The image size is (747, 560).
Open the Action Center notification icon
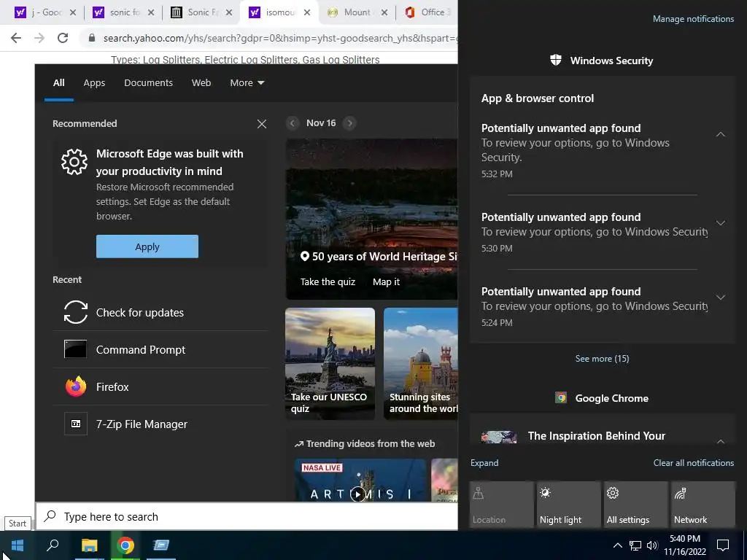click(x=723, y=545)
